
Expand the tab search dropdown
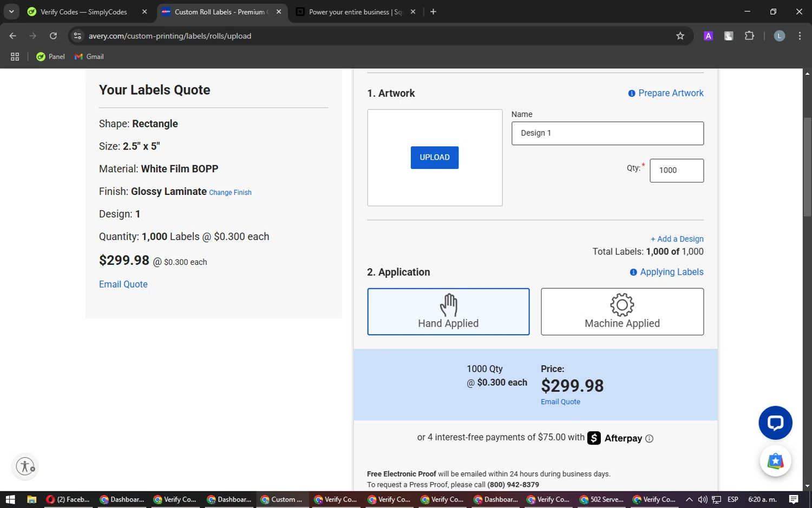tap(11, 12)
